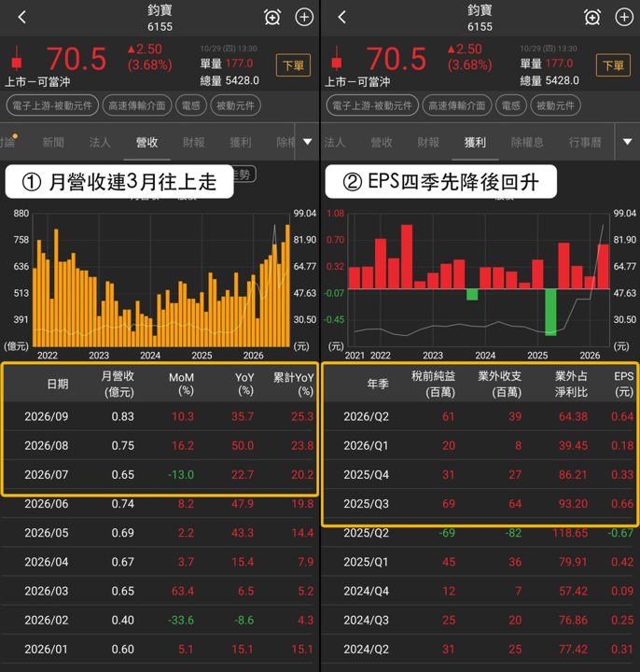640x672 pixels.
Task: Tap candlestick icon beside price in right panel
Action: [x=337, y=59]
